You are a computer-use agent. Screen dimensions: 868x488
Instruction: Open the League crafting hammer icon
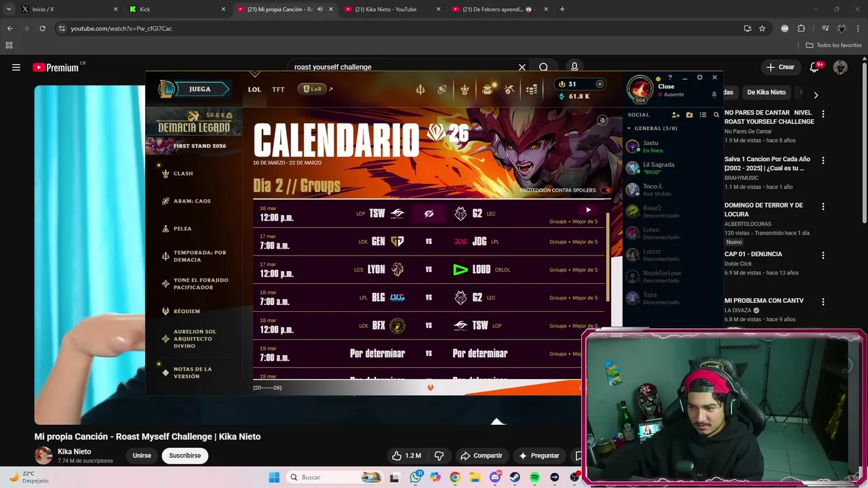(509, 89)
